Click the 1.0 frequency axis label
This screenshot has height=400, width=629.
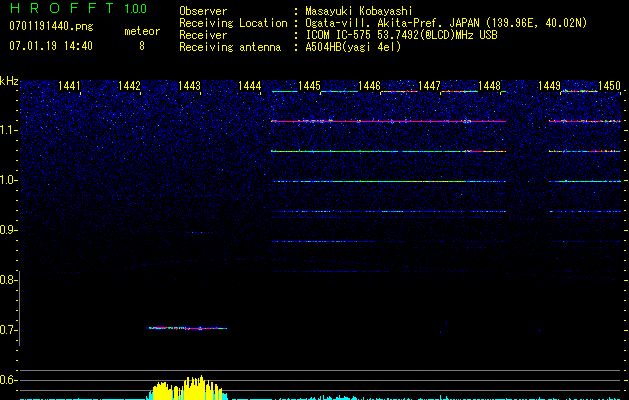click(7, 180)
